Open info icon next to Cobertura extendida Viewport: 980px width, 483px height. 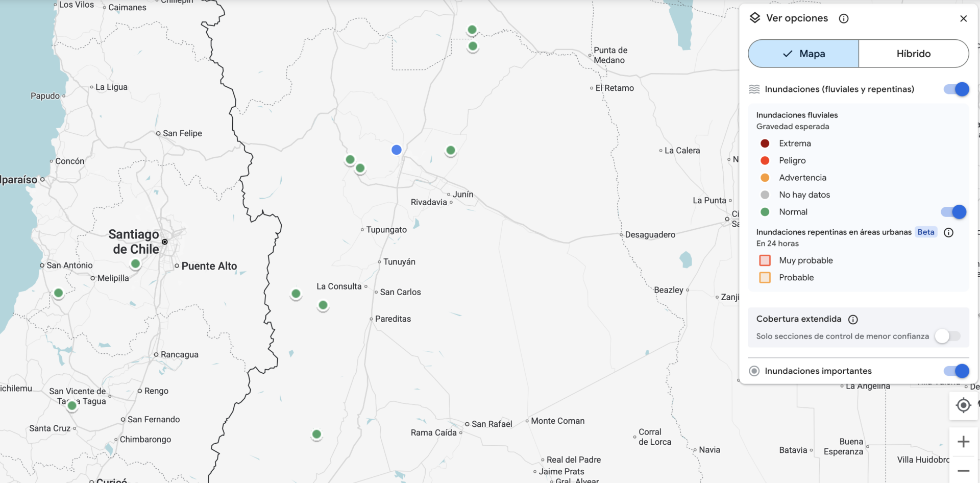[x=853, y=320]
